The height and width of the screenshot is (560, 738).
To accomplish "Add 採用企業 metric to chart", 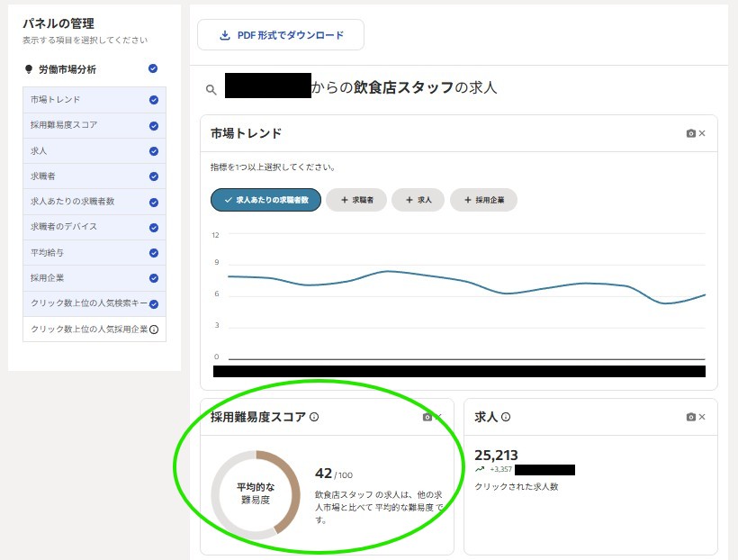I will (x=484, y=200).
